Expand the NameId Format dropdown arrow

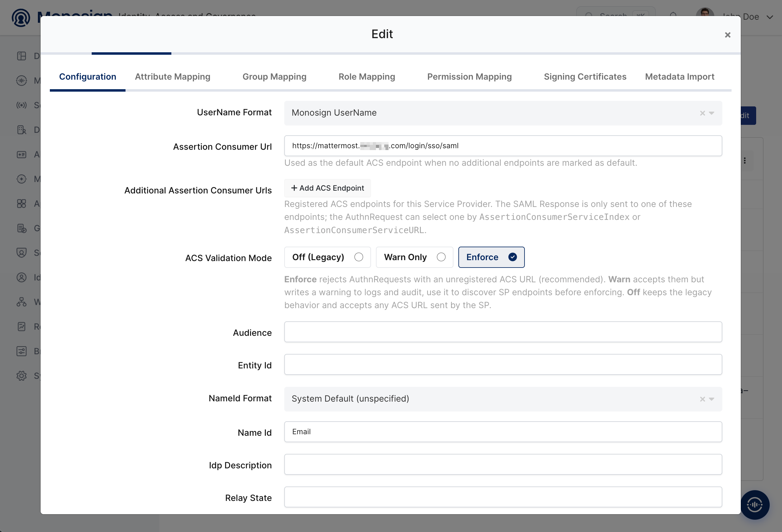point(711,399)
